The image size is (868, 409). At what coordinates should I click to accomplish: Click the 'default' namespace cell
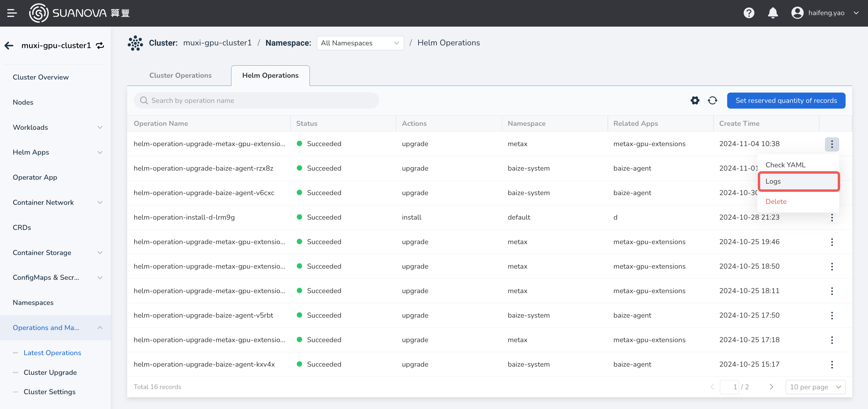coord(518,218)
